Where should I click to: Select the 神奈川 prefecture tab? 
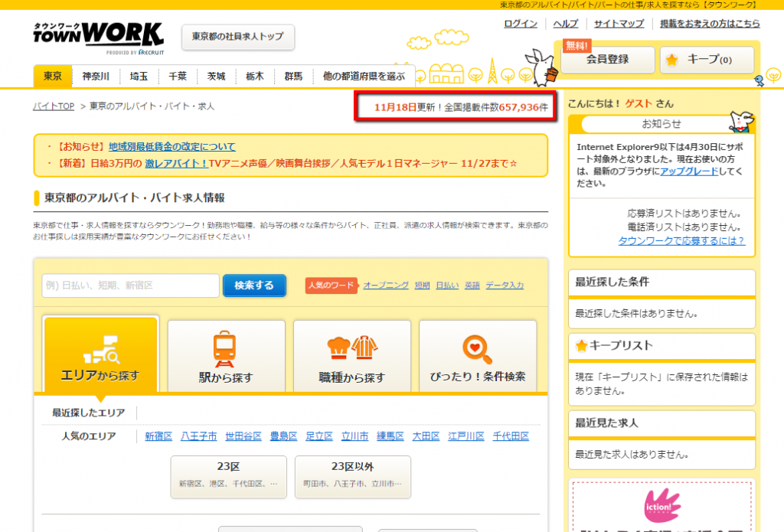click(x=96, y=76)
